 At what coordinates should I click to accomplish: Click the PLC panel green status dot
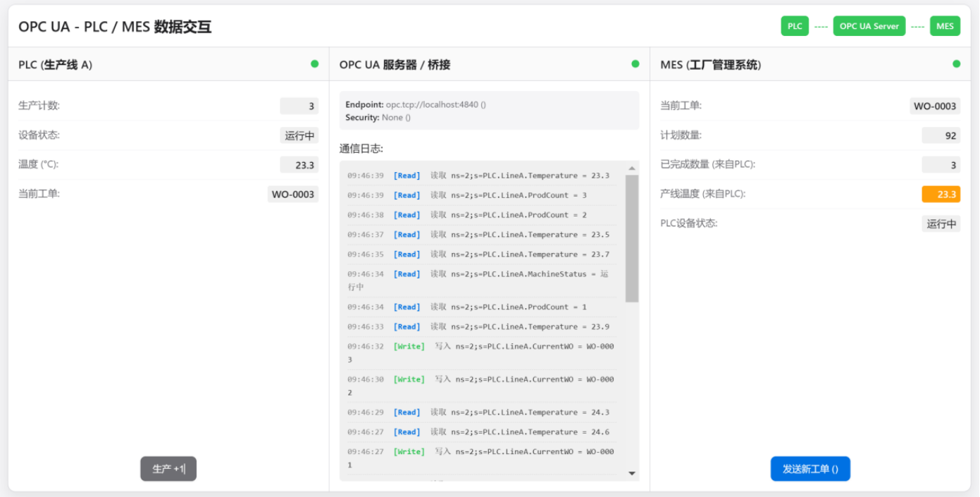coord(315,63)
